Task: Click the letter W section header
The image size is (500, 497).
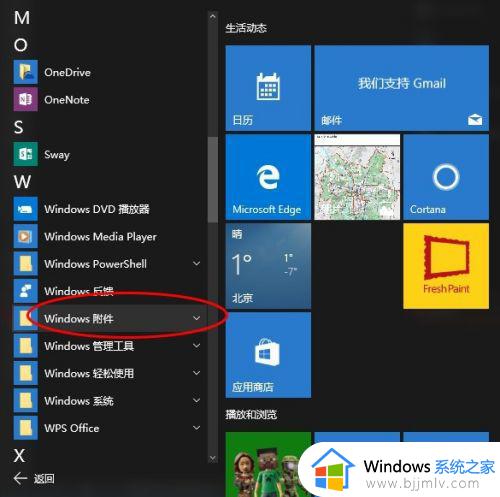Action: (x=22, y=182)
